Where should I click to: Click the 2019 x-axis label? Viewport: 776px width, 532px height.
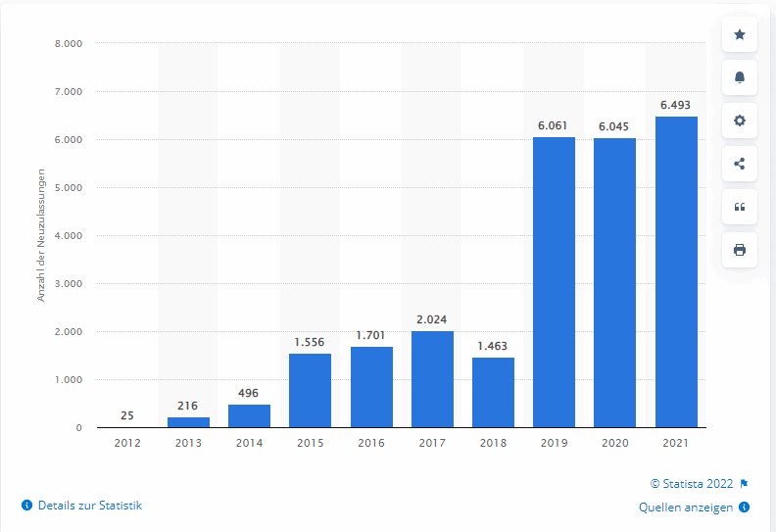554,443
